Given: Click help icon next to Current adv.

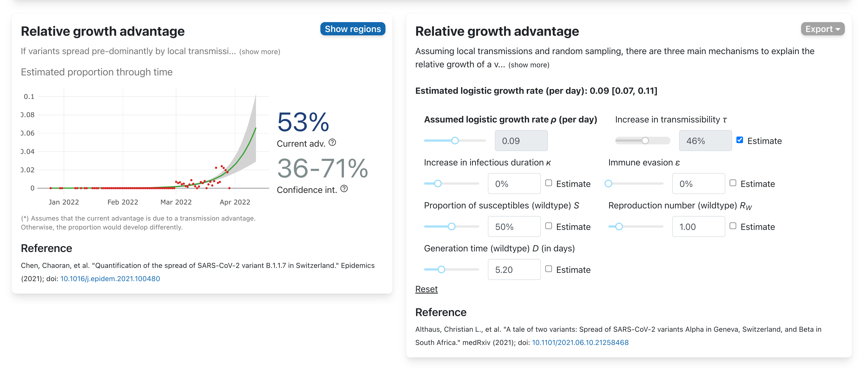Looking at the screenshot, I should (332, 143).
